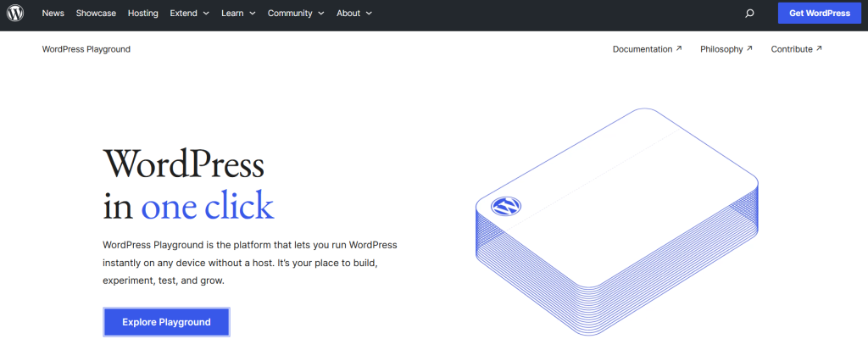Open the Philosophy external link
Viewport: 868px width, 350px height.
point(726,49)
